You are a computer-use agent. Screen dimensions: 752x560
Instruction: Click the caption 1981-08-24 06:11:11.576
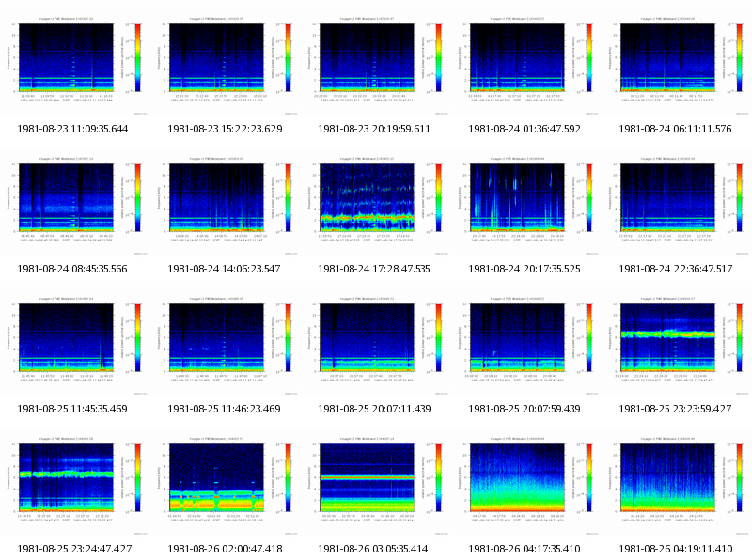[x=675, y=129]
